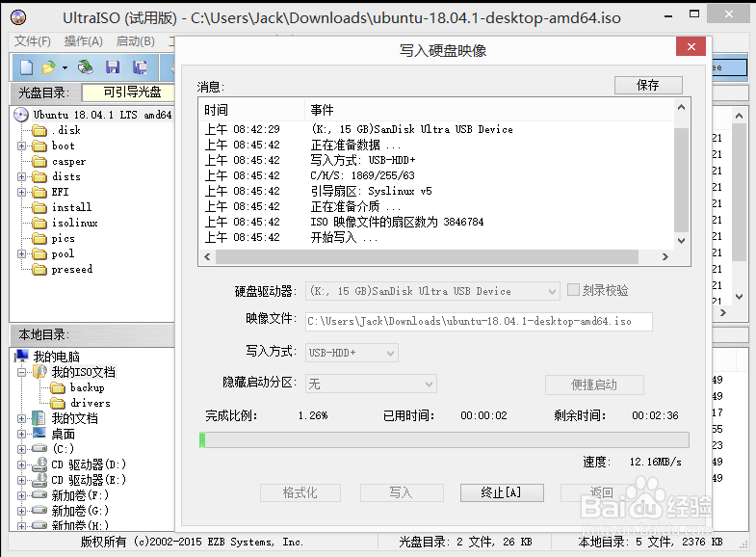
Task: Expand the 我的文档 node
Action: (x=22, y=418)
